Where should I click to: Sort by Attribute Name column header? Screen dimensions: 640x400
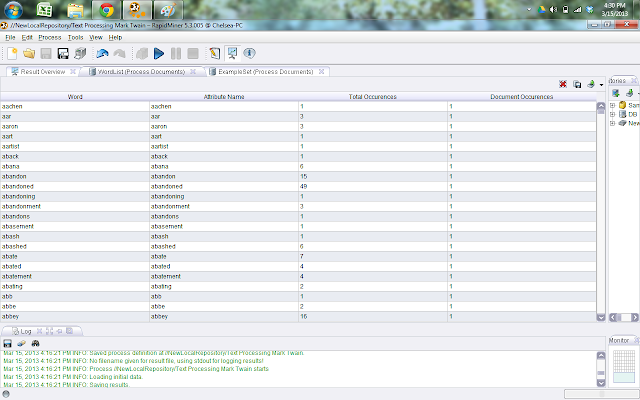click(224, 97)
